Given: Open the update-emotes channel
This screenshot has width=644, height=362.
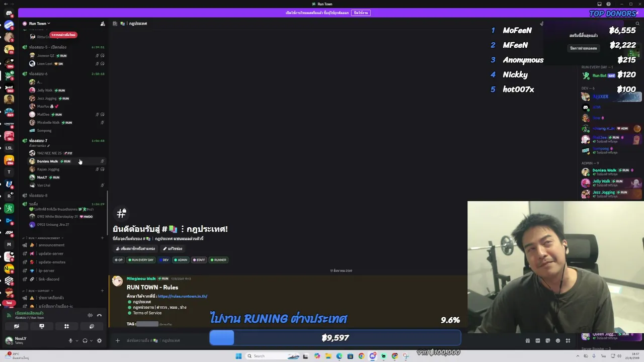Looking at the screenshot, I should pos(63,262).
